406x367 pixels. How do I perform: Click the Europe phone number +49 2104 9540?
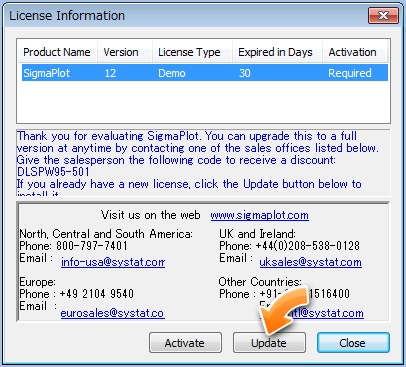coord(97,294)
